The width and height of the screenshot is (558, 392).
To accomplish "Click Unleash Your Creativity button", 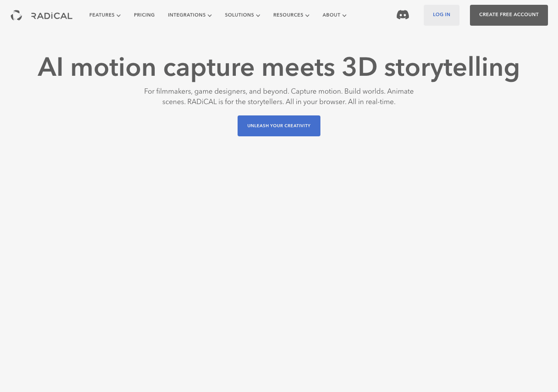I will (279, 126).
